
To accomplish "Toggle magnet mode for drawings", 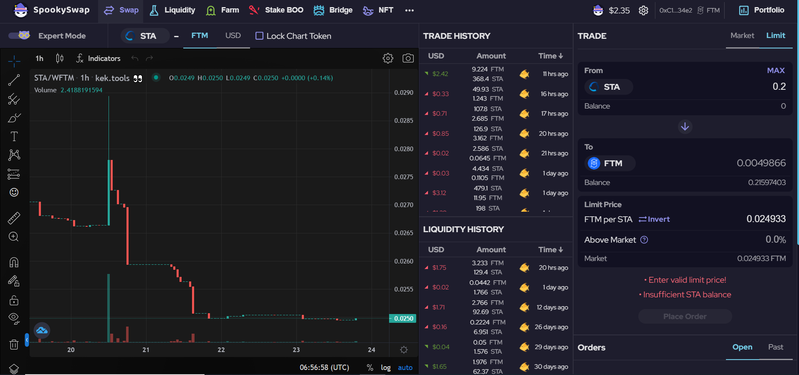I will tap(14, 262).
